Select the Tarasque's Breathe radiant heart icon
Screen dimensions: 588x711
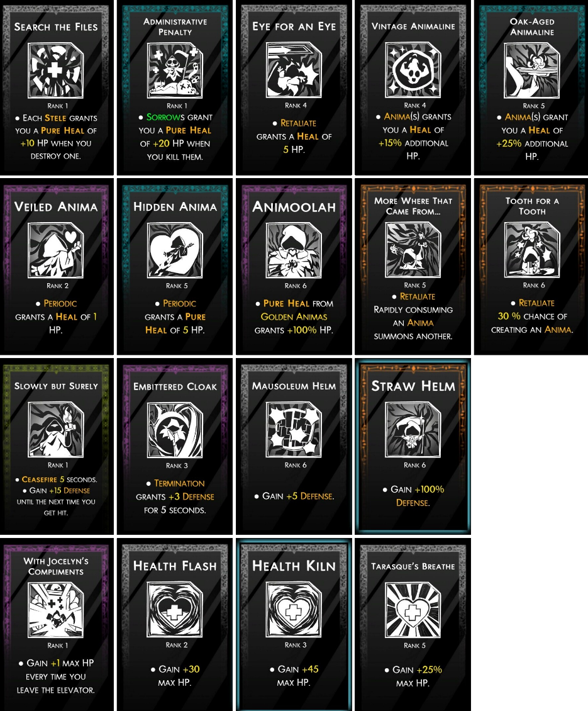pyautogui.click(x=413, y=610)
